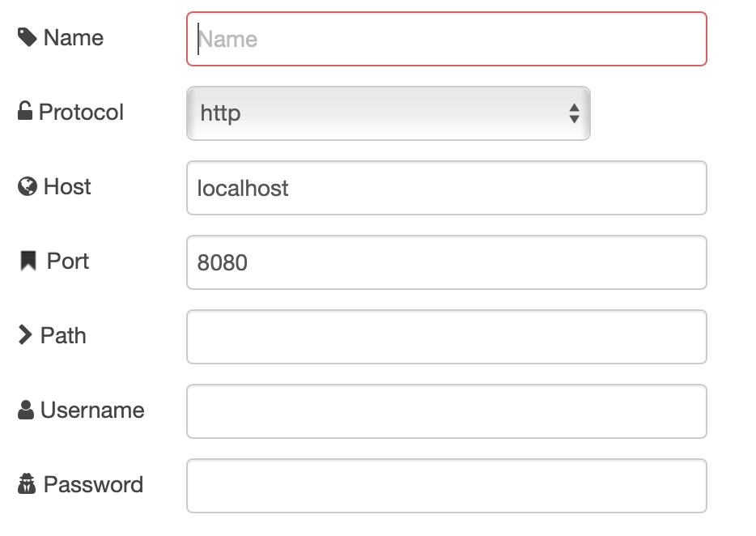
Task: Click the Username label text
Action: click(x=92, y=411)
